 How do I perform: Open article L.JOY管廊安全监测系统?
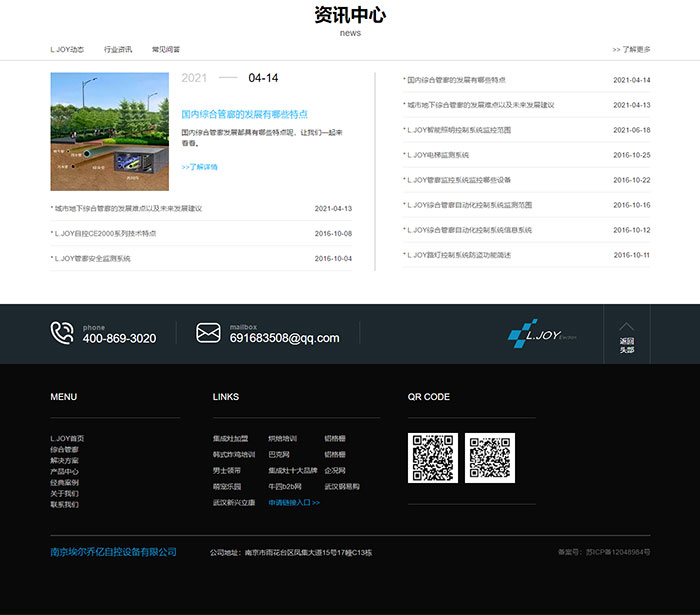[92, 258]
